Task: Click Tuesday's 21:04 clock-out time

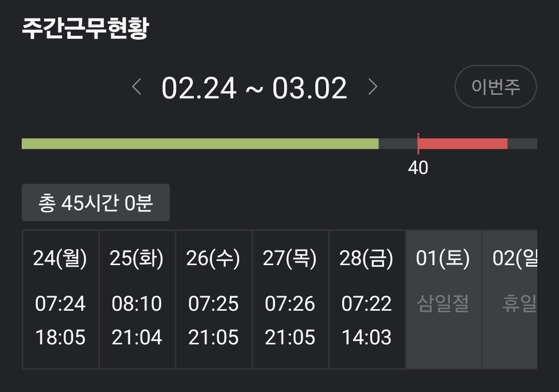Action: (137, 338)
